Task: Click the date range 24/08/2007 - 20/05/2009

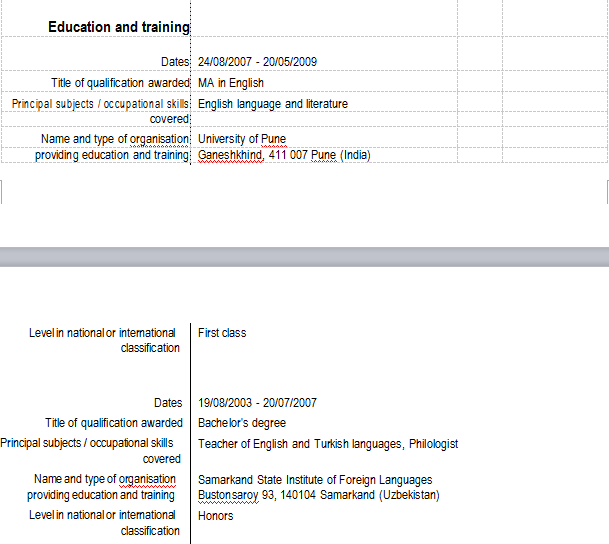Action: click(257, 62)
